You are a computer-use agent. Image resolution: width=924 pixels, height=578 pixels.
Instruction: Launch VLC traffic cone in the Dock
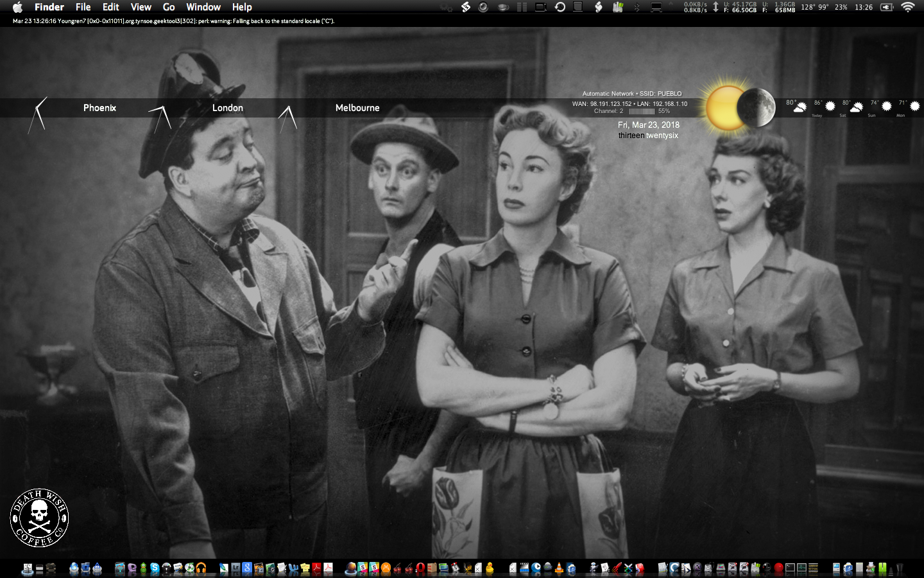[558, 568]
